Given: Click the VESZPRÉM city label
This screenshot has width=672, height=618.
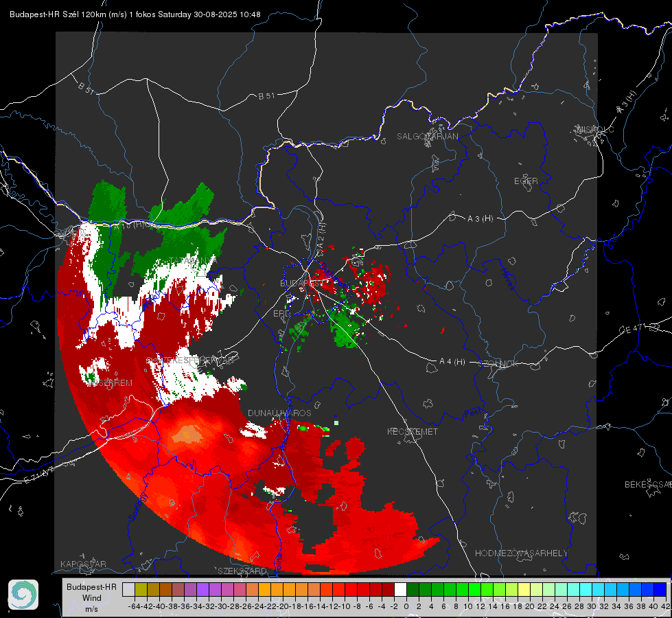Looking at the screenshot, I should coord(109,382).
